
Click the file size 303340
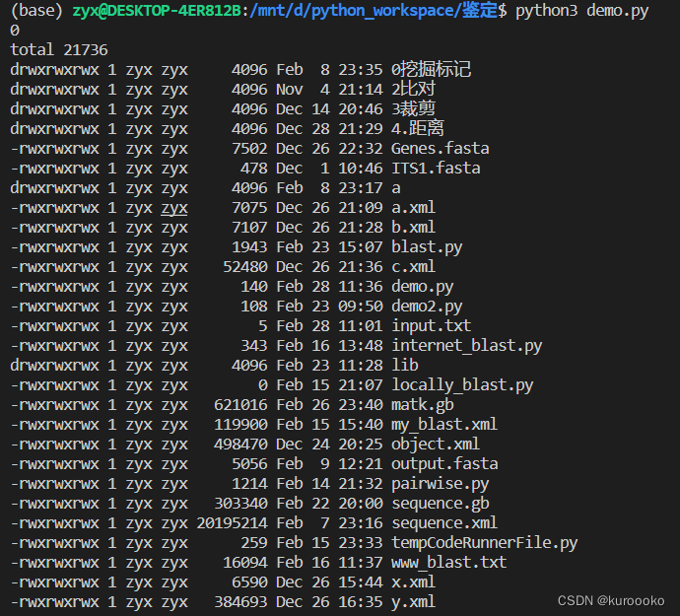click(x=240, y=504)
